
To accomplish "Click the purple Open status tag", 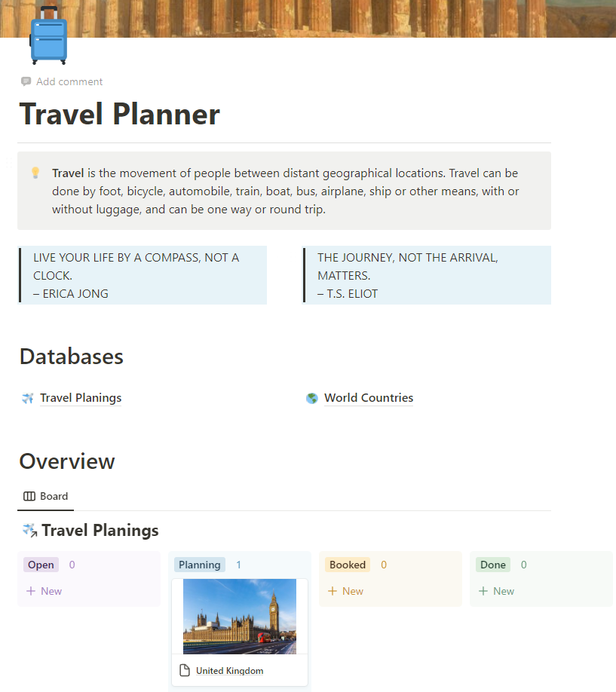I will point(41,565).
